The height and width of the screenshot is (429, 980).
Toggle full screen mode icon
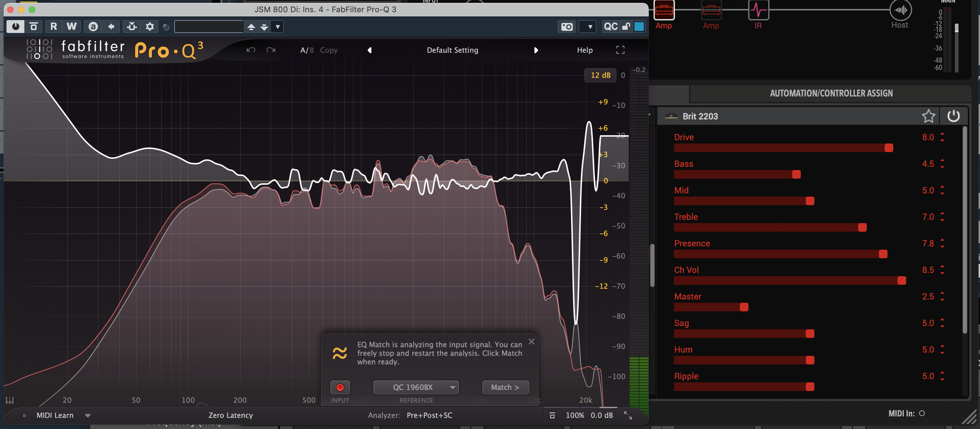[x=620, y=50]
